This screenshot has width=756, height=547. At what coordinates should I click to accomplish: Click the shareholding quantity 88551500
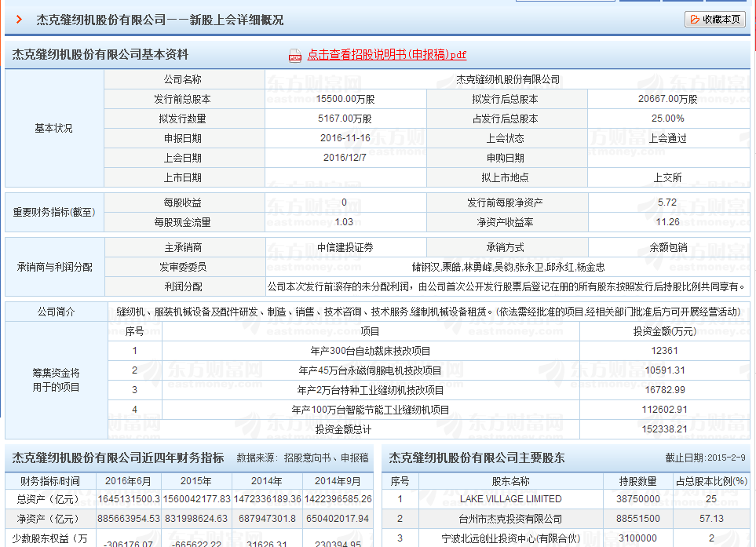(638, 519)
